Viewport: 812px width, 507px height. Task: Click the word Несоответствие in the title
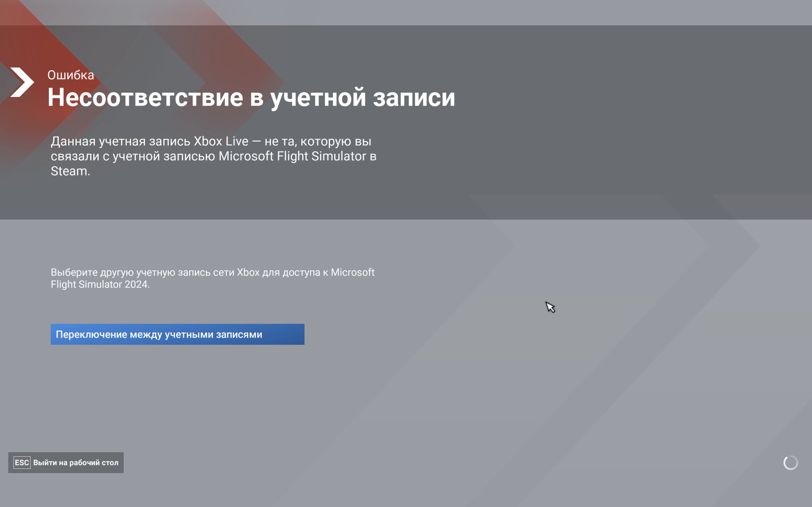pyautogui.click(x=145, y=98)
